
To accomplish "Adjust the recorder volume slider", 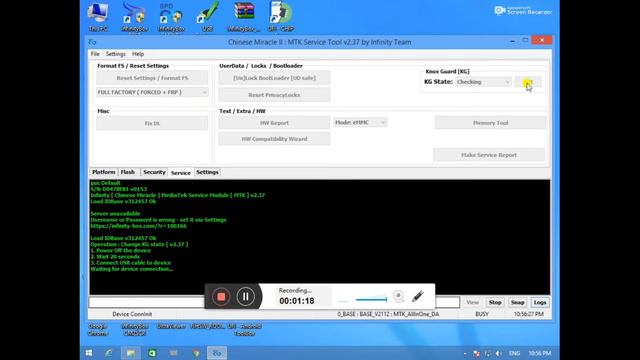I will [x=371, y=300].
